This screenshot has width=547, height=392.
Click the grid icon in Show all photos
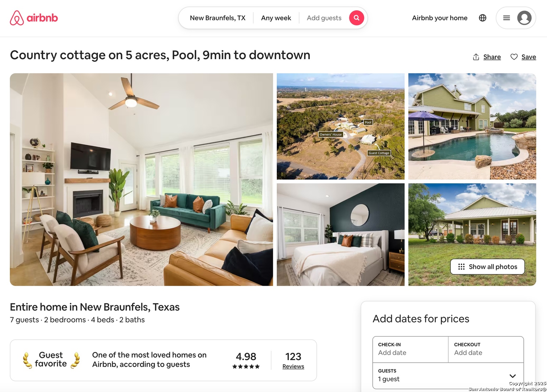click(x=461, y=267)
